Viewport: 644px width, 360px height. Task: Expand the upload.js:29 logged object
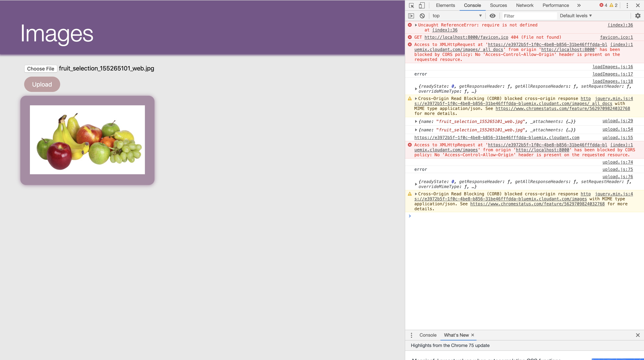pyautogui.click(x=416, y=121)
